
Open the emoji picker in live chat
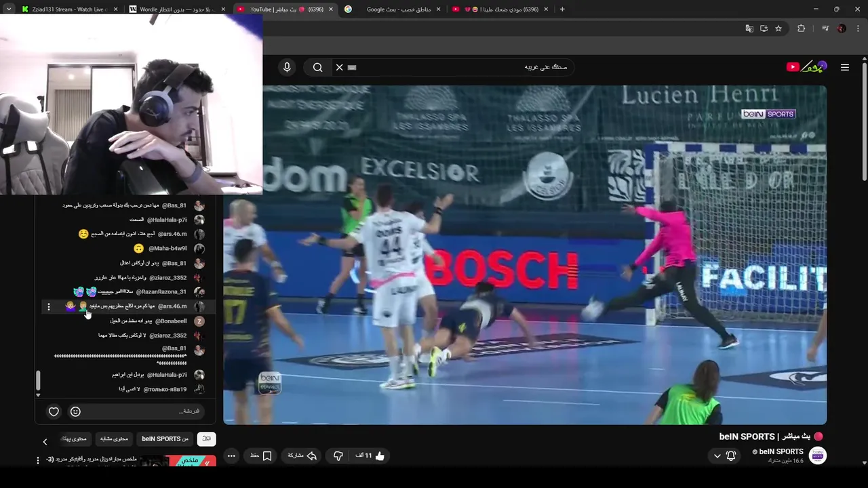[x=75, y=411]
